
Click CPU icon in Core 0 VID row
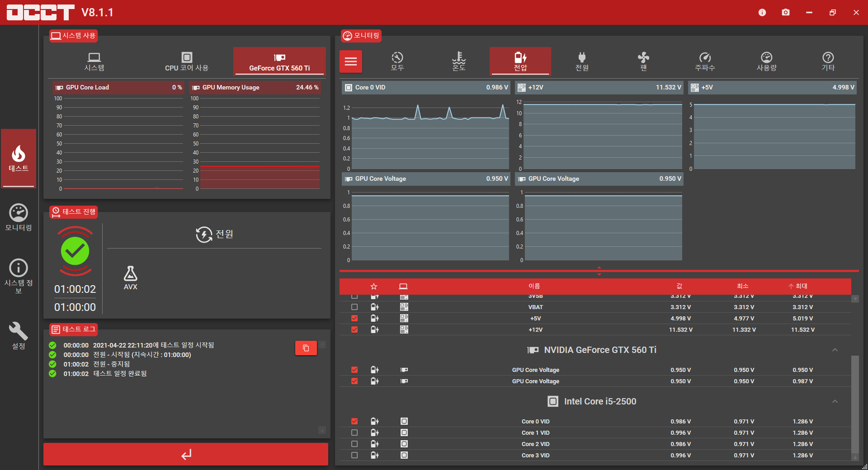[x=404, y=421]
